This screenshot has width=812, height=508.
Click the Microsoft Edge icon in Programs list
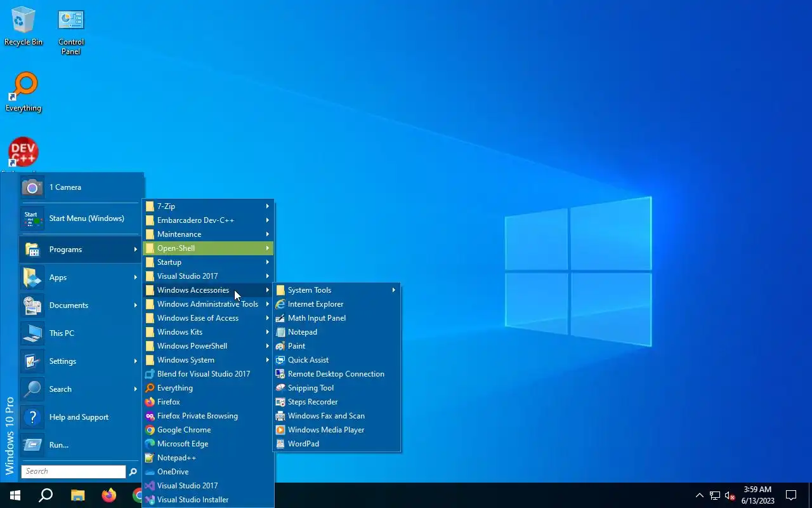(150, 444)
